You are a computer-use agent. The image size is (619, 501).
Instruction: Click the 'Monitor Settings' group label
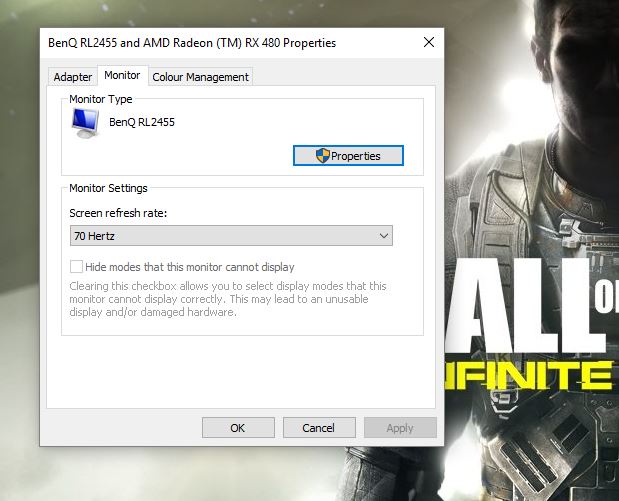108,188
